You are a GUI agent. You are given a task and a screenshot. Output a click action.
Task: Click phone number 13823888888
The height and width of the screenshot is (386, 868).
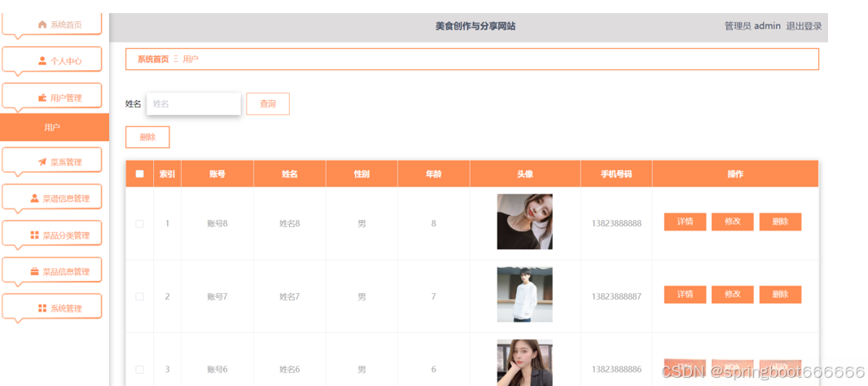point(616,224)
